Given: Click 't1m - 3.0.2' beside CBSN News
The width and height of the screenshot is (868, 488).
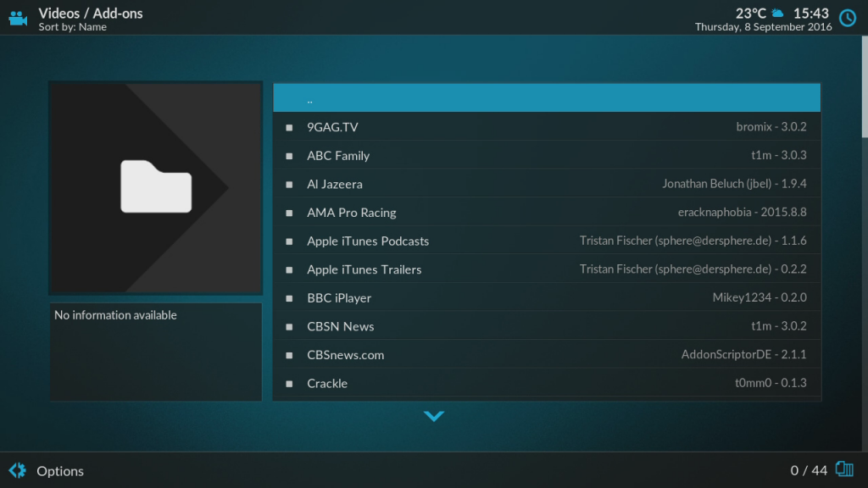Looking at the screenshot, I should [779, 326].
